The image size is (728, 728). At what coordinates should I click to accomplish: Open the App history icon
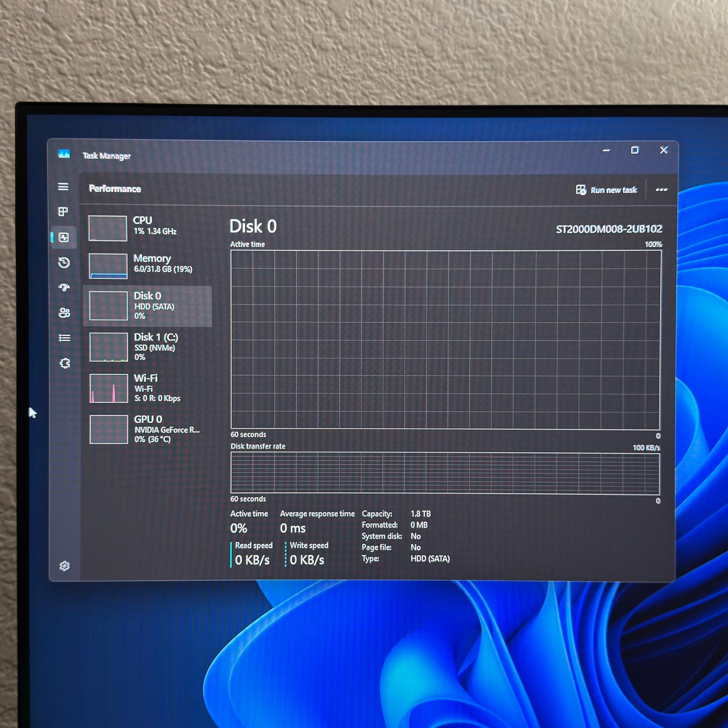[64, 262]
